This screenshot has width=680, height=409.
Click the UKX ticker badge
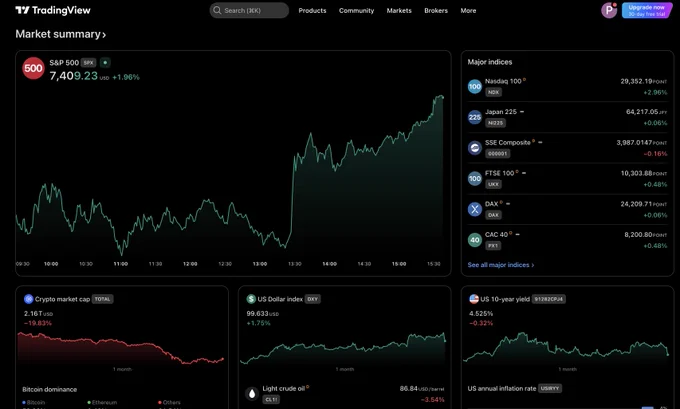(493, 184)
